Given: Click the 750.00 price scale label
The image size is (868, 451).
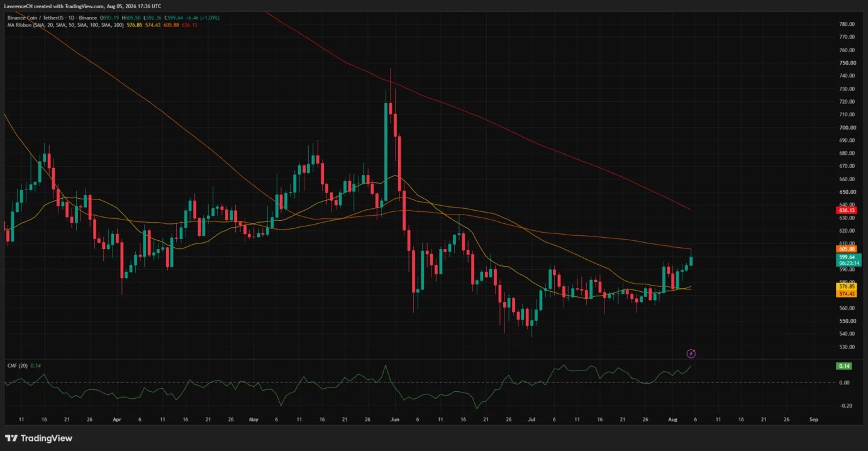Looking at the screenshot, I should point(847,63).
